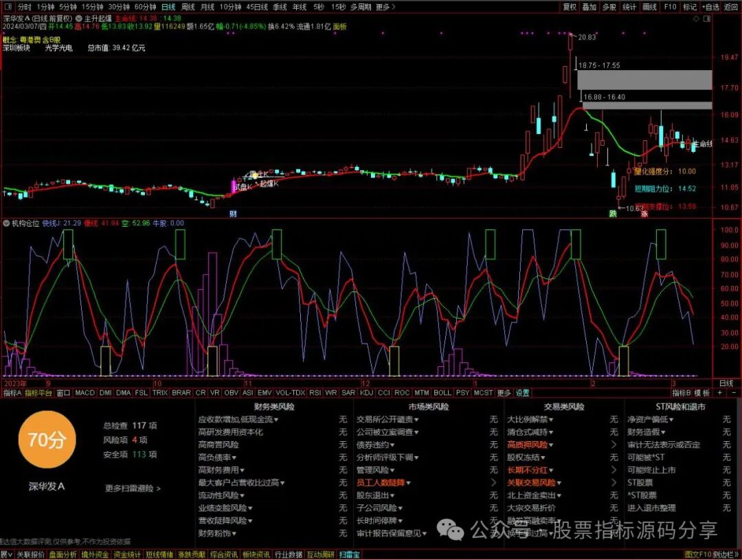Select the MACD indicator
The image size is (742, 560).
[x=85, y=393]
